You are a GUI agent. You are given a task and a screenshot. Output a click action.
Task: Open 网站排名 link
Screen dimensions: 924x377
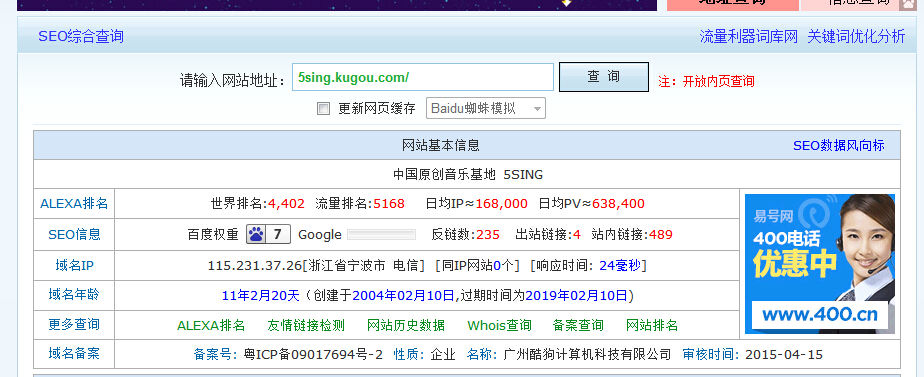652,325
